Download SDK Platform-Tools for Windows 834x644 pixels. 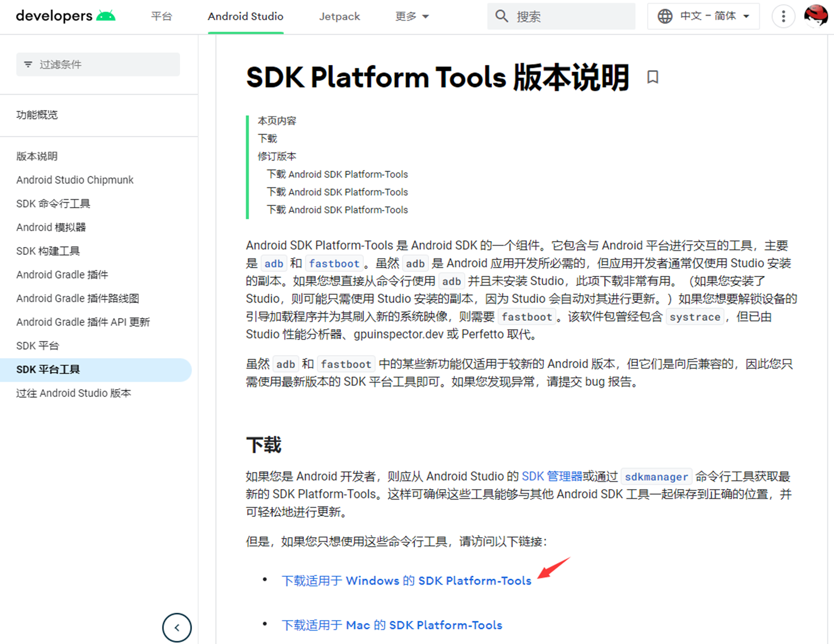tap(406, 581)
